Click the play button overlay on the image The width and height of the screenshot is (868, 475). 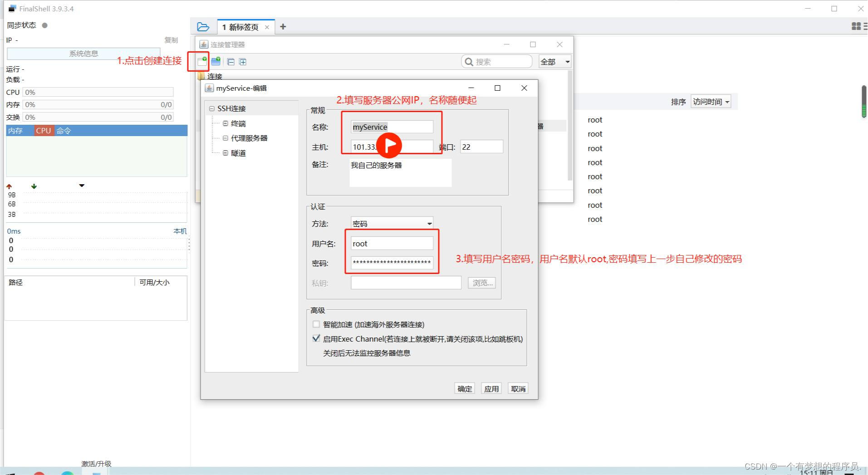pos(389,145)
